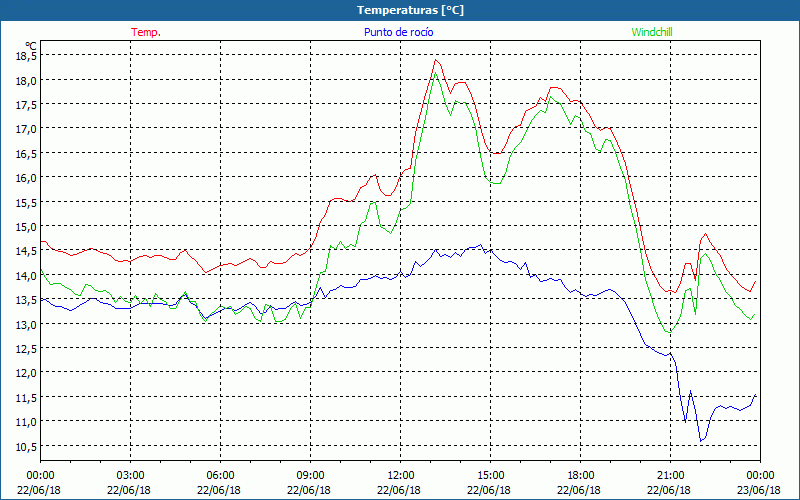Click the 16,0 y-axis value

pyautogui.click(x=27, y=178)
